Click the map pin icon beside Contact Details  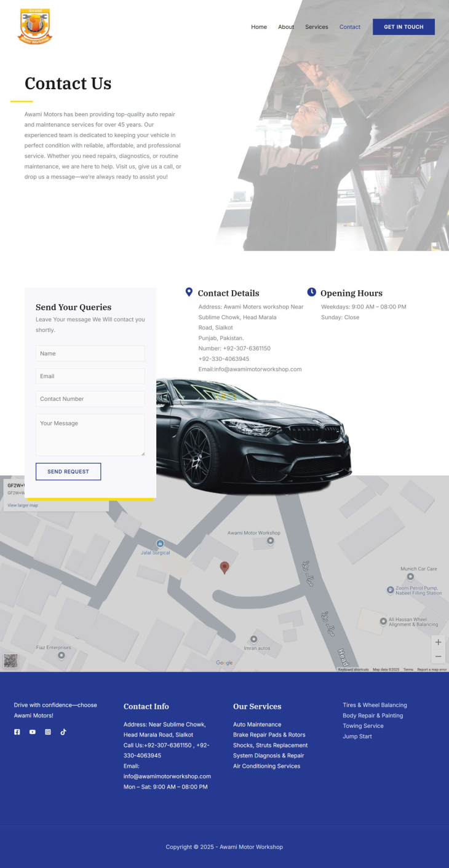189,292
